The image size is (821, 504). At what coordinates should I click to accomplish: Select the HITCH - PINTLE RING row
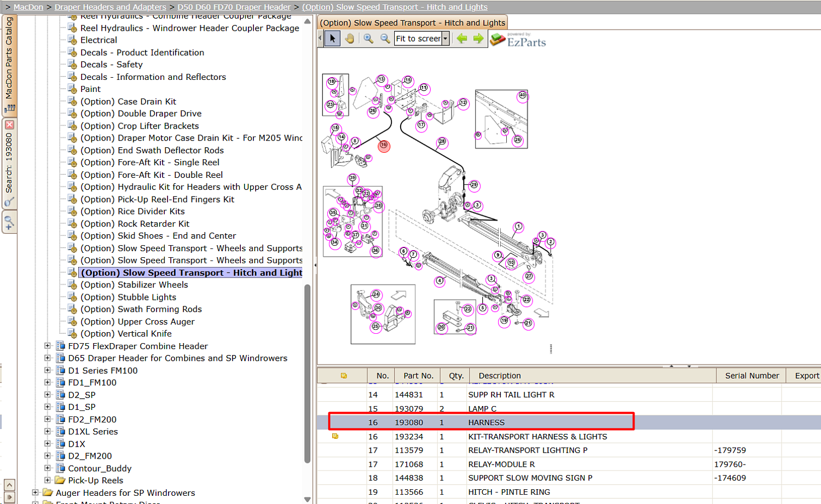click(x=569, y=492)
